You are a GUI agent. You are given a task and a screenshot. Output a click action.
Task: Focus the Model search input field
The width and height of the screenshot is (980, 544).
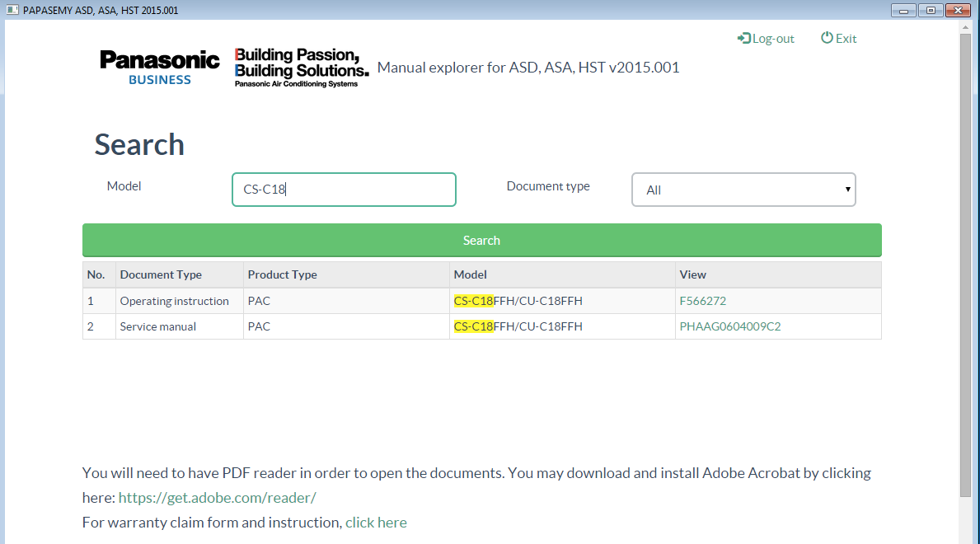344,190
